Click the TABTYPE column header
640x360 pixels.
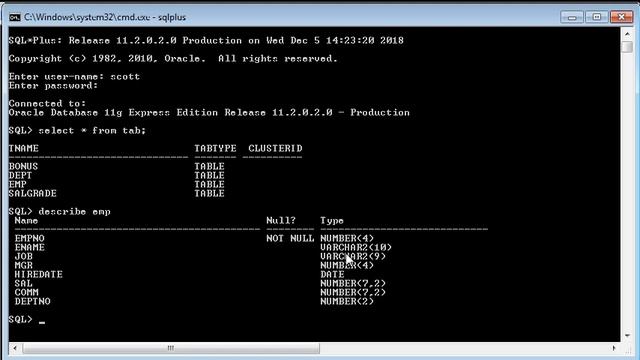click(215, 149)
